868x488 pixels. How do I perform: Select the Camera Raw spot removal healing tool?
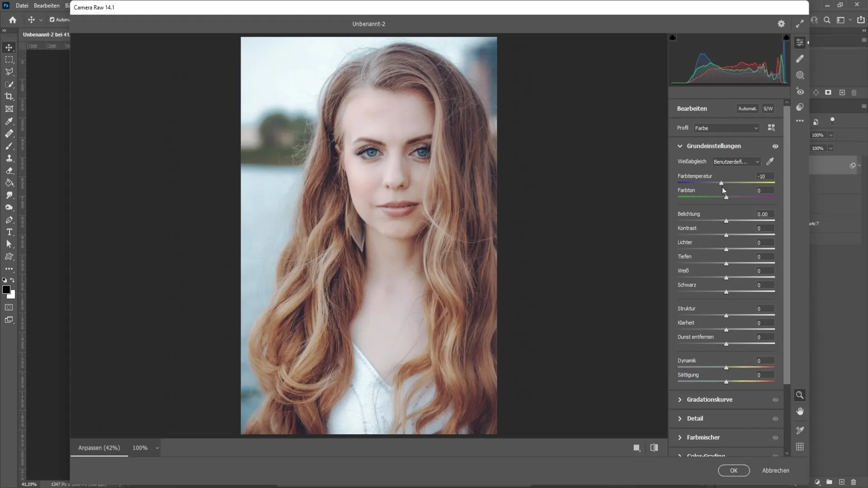pos(800,59)
